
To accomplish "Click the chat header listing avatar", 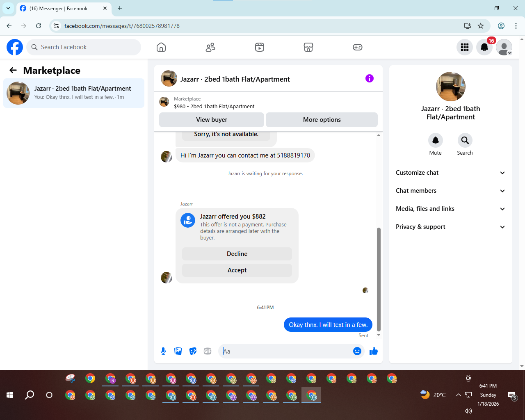I will coord(169,78).
